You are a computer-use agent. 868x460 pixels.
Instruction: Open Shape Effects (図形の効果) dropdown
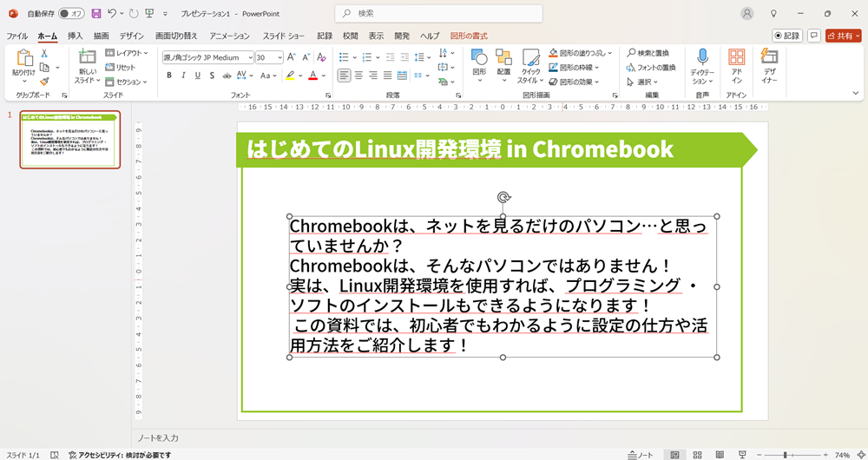tap(574, 82)
